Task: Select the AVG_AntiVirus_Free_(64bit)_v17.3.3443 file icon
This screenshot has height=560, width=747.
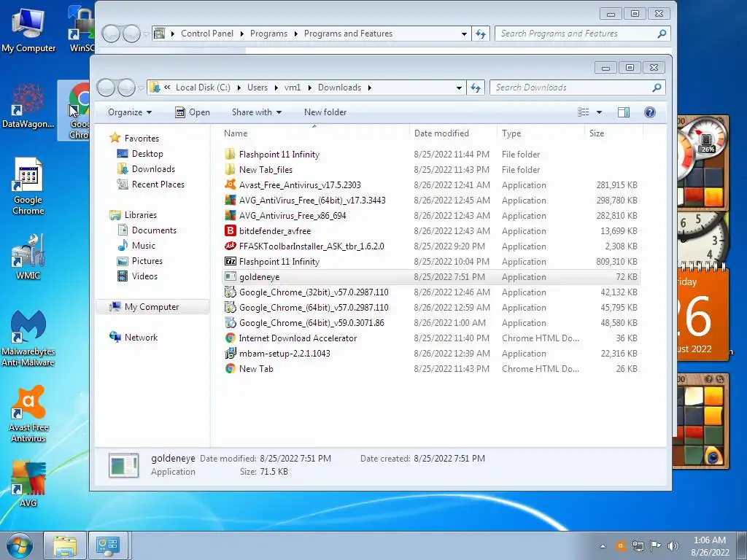Action: point(230,200)
